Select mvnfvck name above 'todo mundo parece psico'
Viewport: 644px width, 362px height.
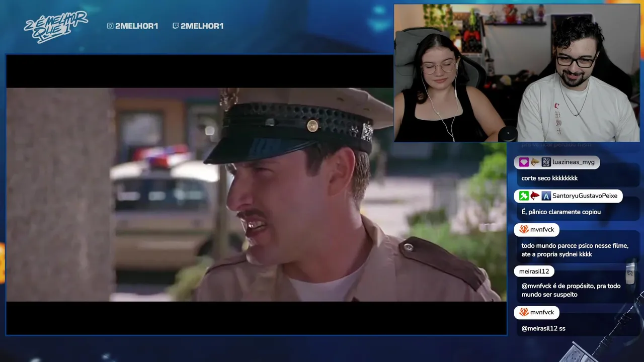(x=542, y=230)
